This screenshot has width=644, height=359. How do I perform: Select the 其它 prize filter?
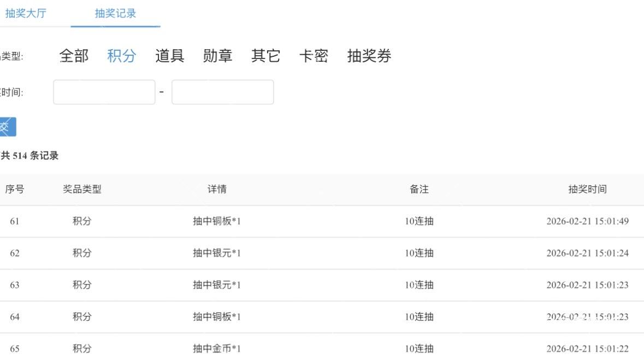point(266,56)
